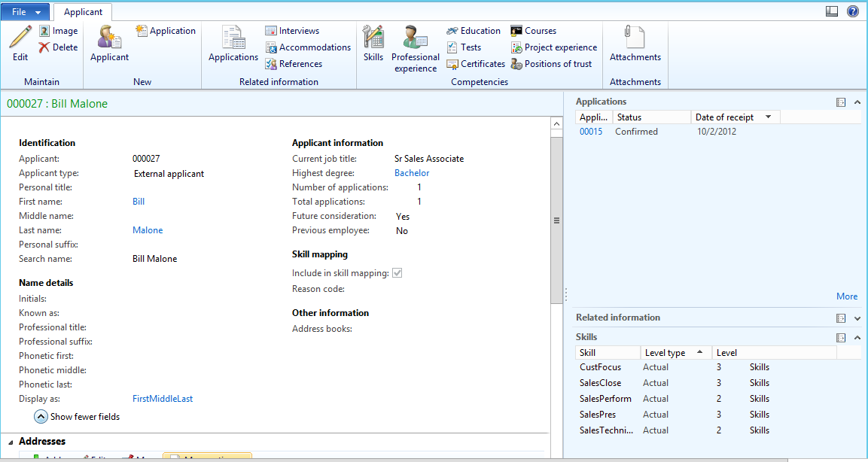This screenshot has height=462, width=868.
Task: Open application 00015 link
Action: [x=591, y=132]
